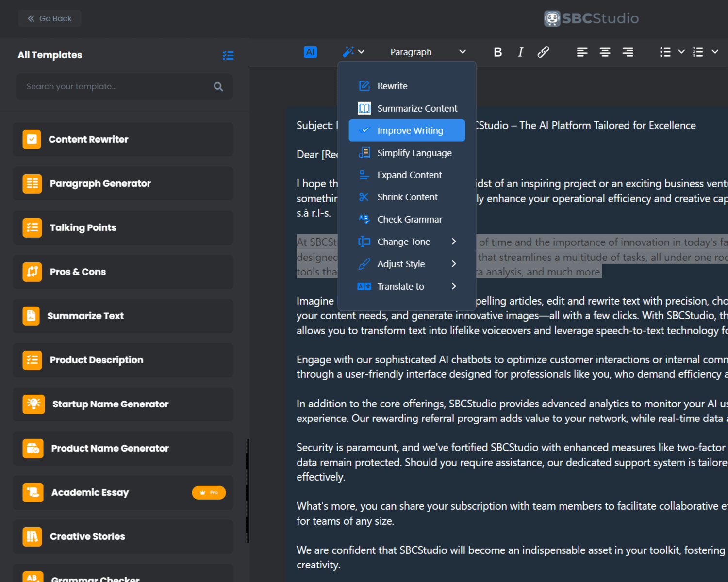Open the Translate to submenu
The height and width of the screenshot is (582, 728).
(407, 286)
